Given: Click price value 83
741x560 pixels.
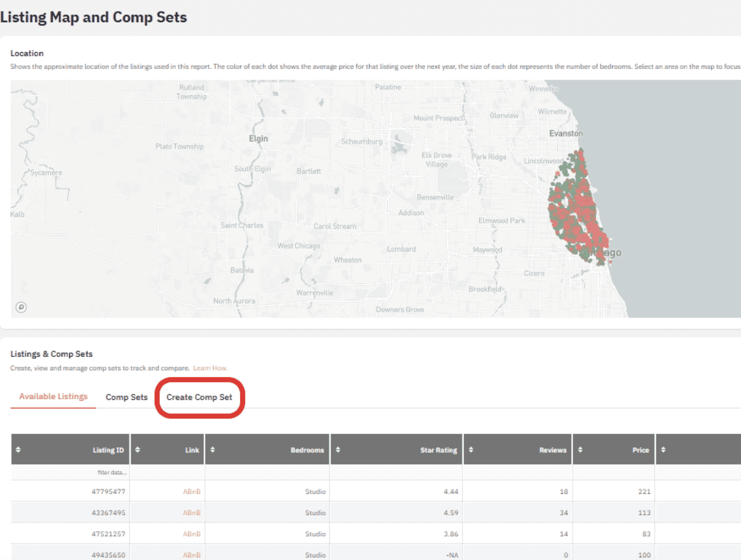Looking at the screenshot, I should [x=646, y=534].
